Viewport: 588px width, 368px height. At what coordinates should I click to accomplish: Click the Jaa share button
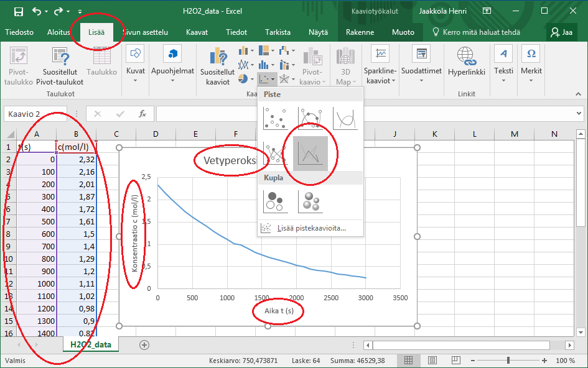(561, 32)
